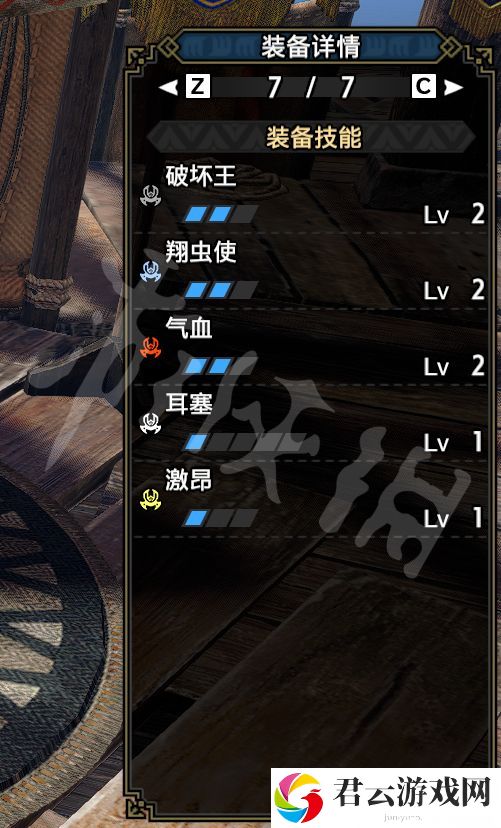
Task: Select the 激昂 skill name
Action: tap(188, 480)
